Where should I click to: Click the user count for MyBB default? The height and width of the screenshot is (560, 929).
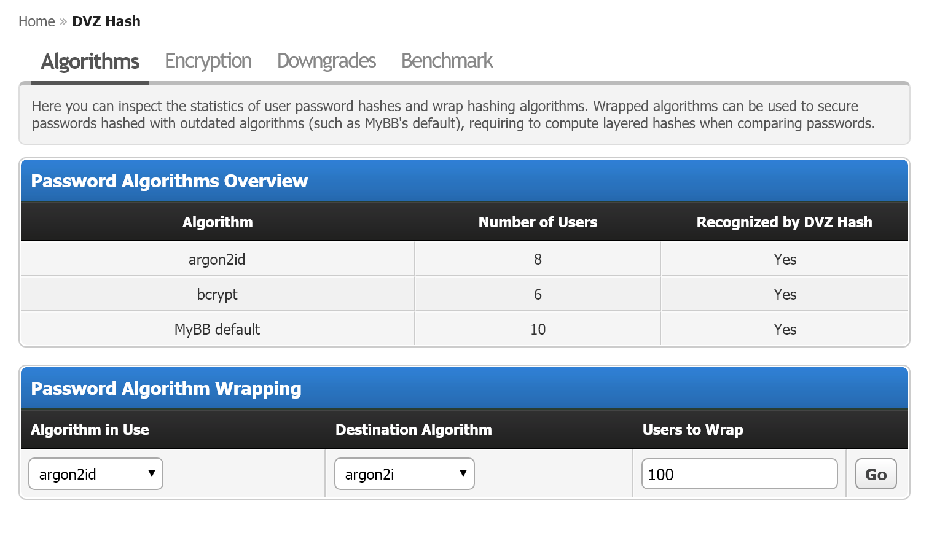tap(538, 330)
